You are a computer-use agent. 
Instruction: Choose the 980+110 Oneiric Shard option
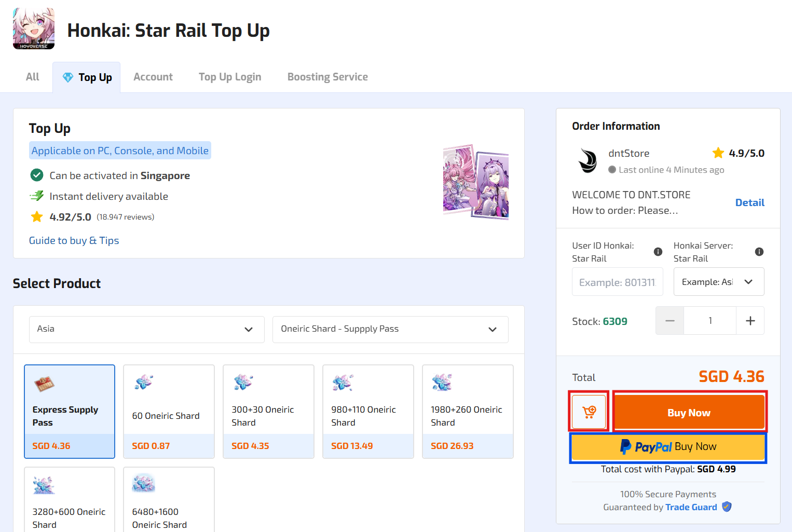(x=368, y=411)
